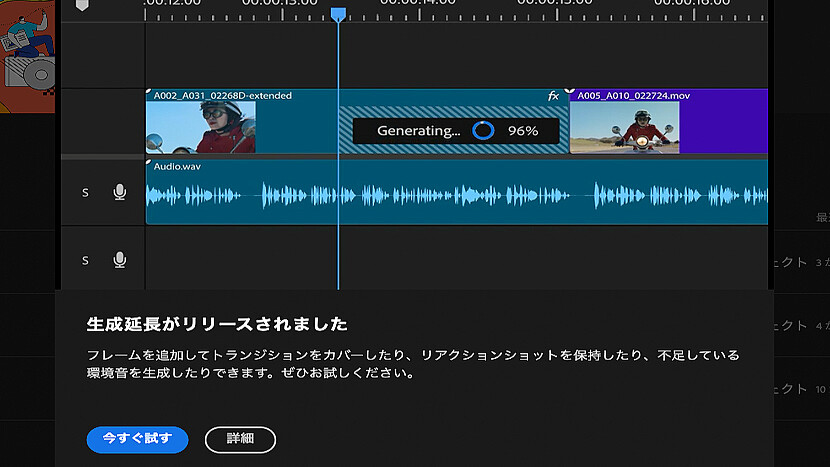Select the A005_A010_022724.mov clip thumbnail

coord(624,127)
